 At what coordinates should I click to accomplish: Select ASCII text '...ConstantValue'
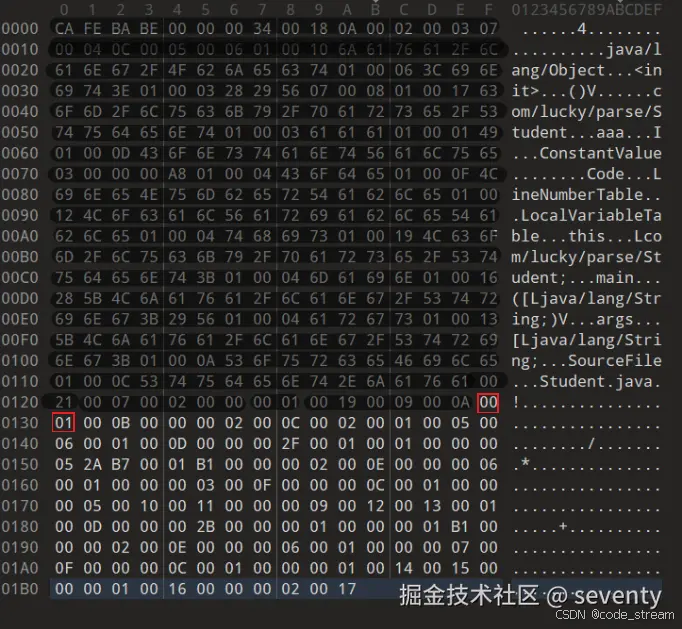tap(586, 153)
